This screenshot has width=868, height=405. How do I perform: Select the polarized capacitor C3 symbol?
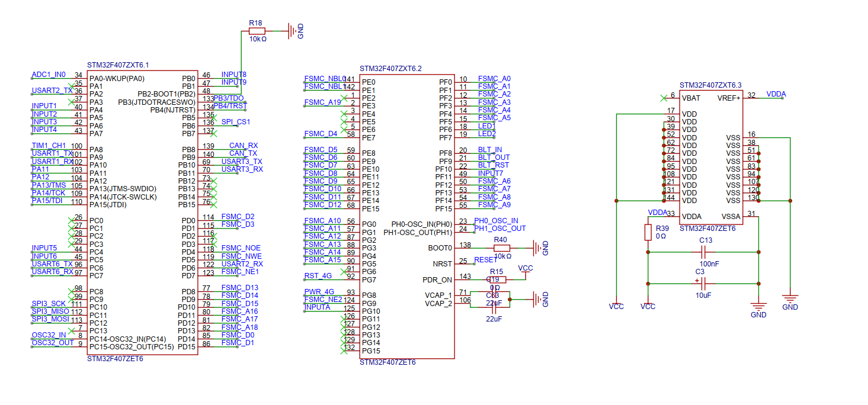703,284
